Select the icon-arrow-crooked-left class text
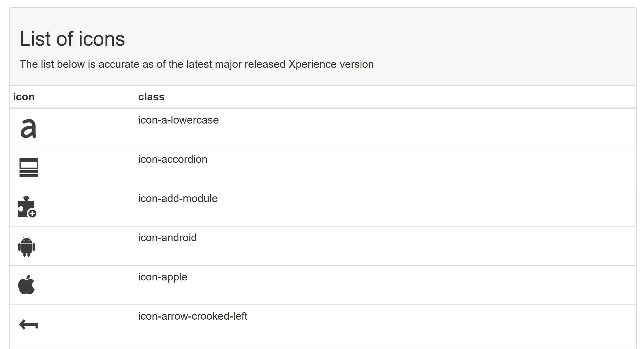This screenshot has height=349, width=644. [193, 316]
